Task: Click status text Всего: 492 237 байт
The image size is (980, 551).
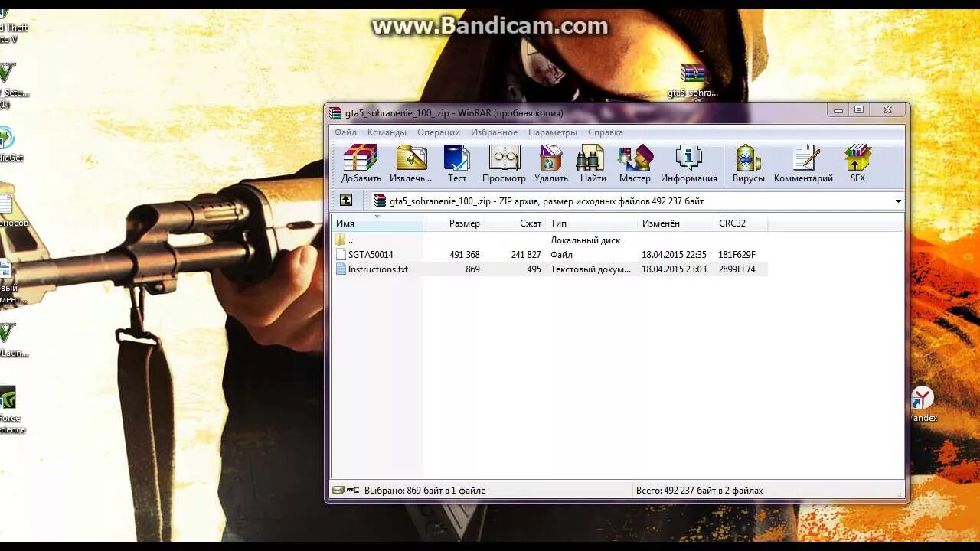Action: pos(699,491)
